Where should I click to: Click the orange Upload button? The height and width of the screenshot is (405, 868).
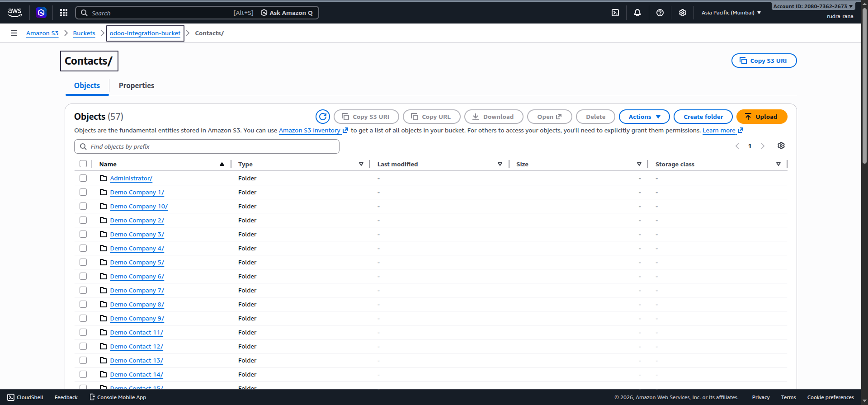(x=762, y=117)
